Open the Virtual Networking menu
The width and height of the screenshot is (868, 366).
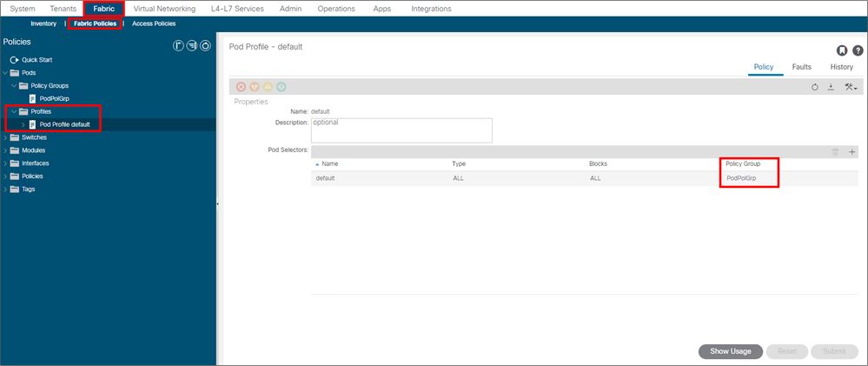(x=164, y=9)
